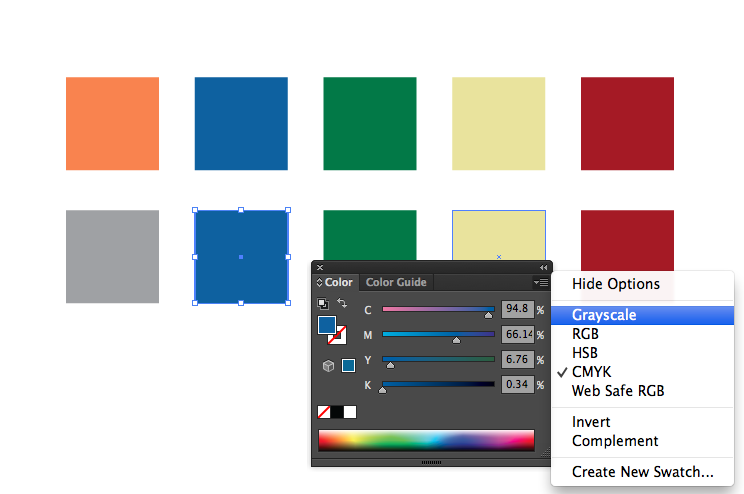Switch to the Color Guide tab
The height and width of the screenshot is (494, 744).
coord(395,283)
